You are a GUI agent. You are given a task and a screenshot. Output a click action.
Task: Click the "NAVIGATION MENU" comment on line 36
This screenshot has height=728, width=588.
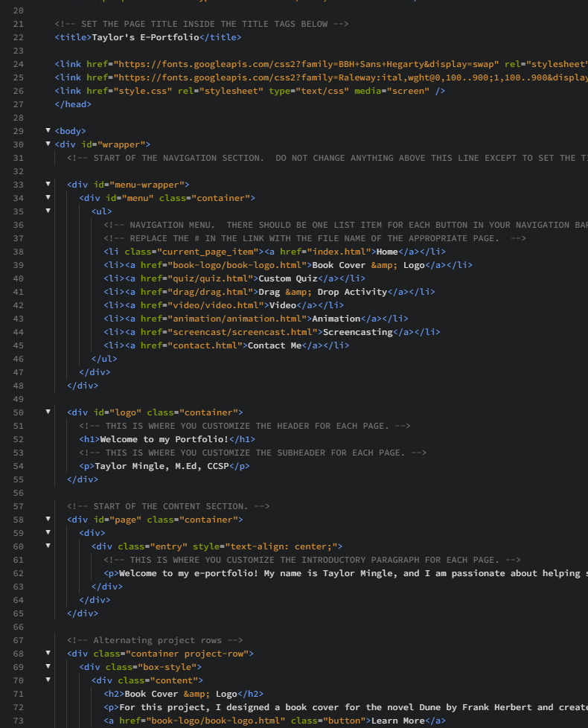[346, 226]
